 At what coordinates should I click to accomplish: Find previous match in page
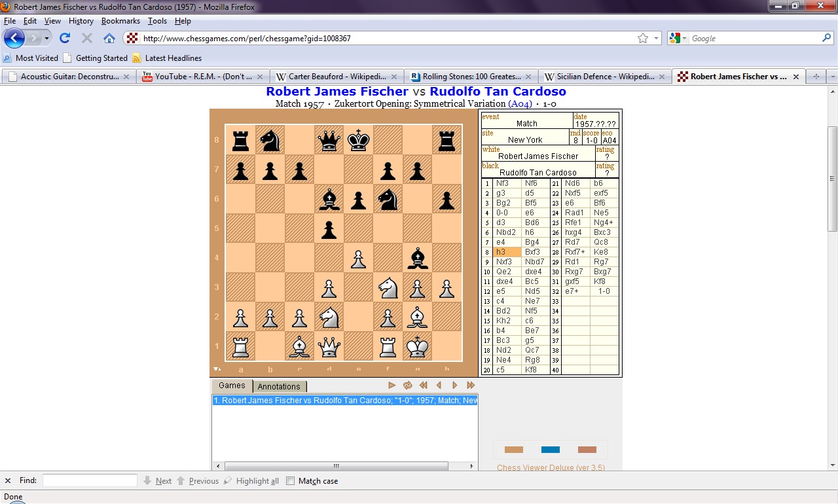click(198, 481)
